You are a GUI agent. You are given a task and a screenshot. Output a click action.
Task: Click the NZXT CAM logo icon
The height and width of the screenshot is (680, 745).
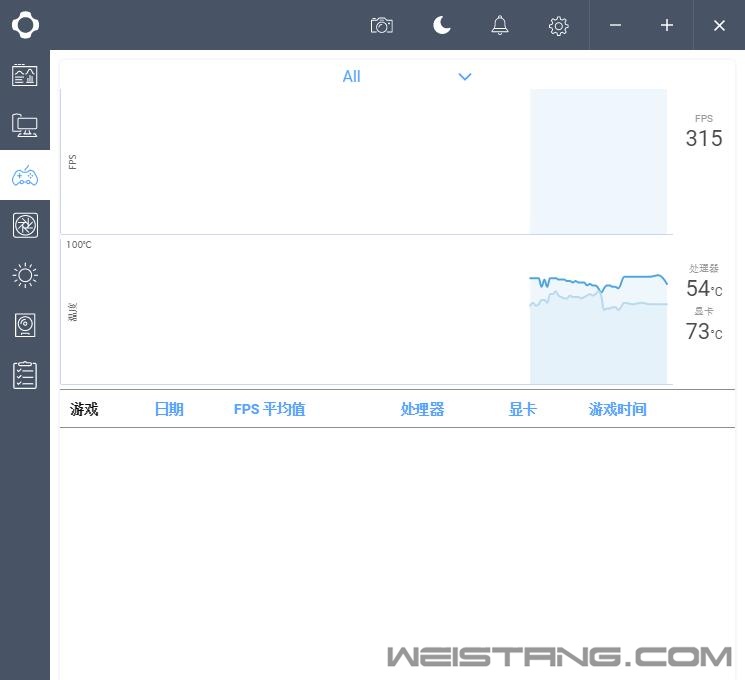(x=25, y=25)
